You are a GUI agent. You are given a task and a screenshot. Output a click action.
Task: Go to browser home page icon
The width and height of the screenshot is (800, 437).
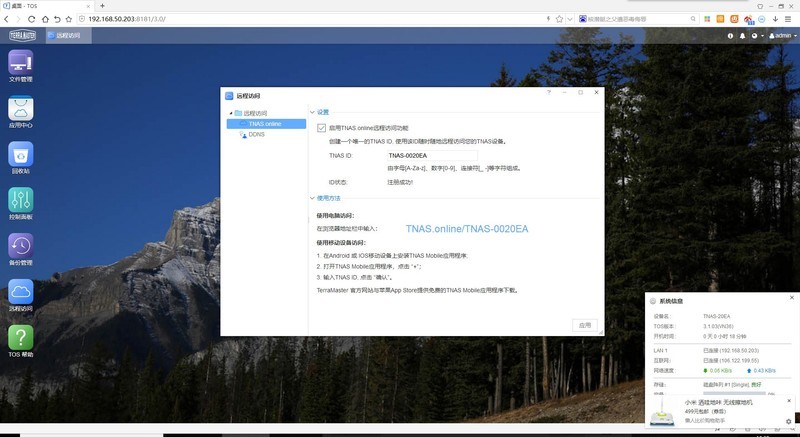[x=45, y=19]
